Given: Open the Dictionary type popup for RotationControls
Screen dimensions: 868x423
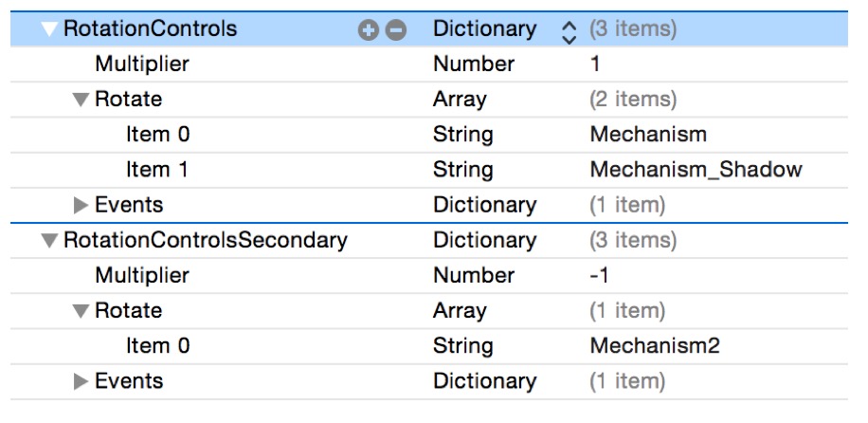Looking at the screenshot, I should pos(569,30).
